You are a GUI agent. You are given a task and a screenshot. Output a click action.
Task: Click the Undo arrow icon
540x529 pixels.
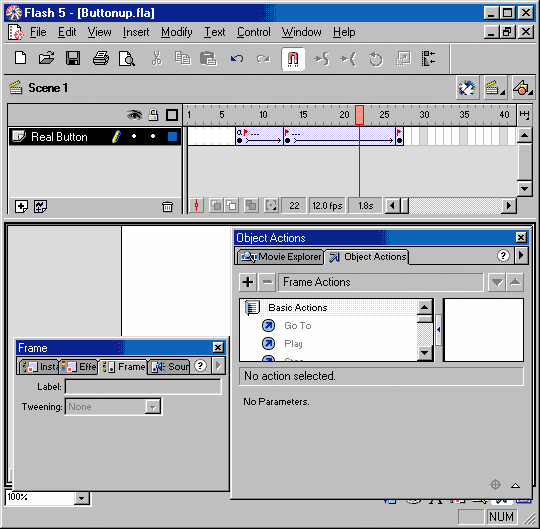[237, 59]
